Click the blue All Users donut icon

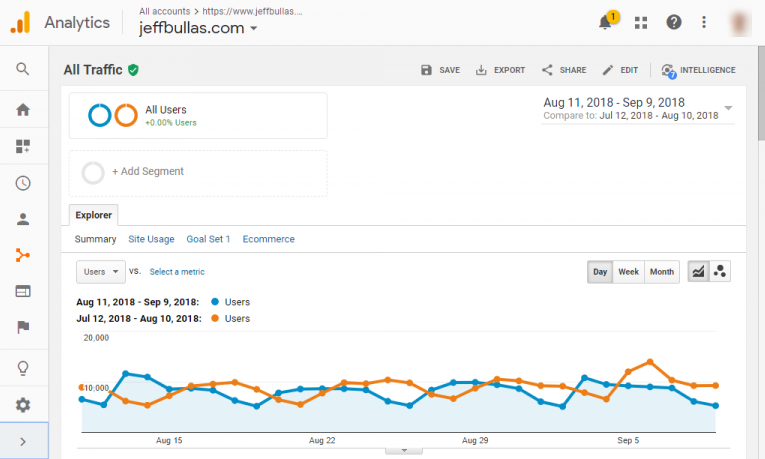[100, 115]
